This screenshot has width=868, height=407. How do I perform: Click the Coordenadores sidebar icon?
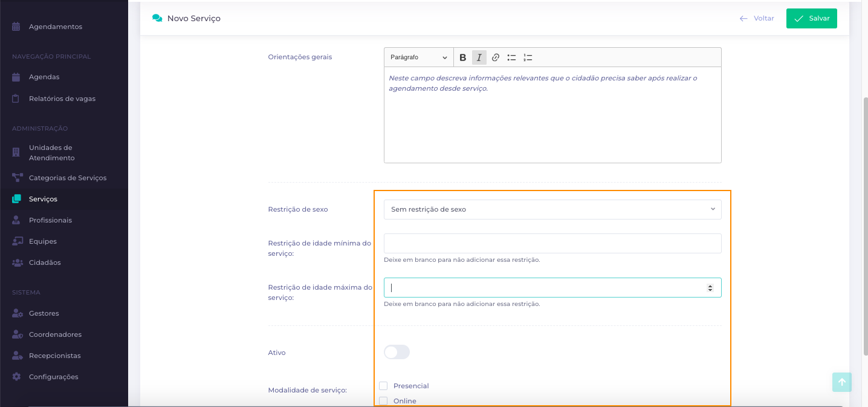pos(17,334)
